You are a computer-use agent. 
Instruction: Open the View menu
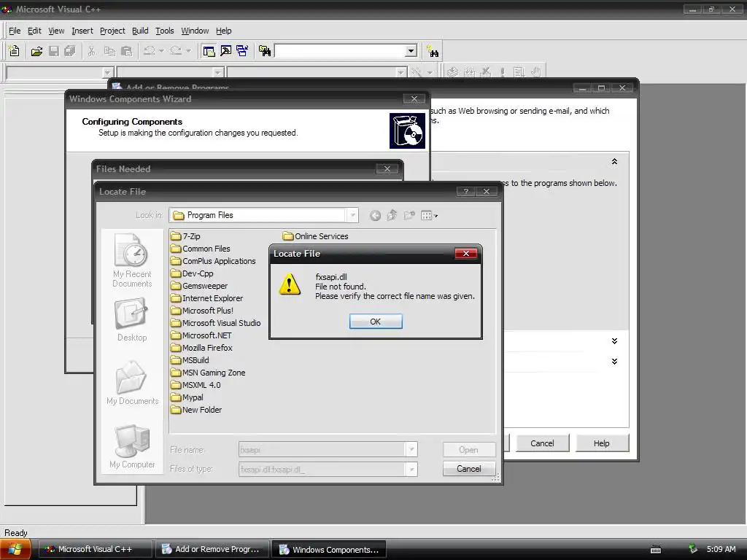[x=56, y=31]
